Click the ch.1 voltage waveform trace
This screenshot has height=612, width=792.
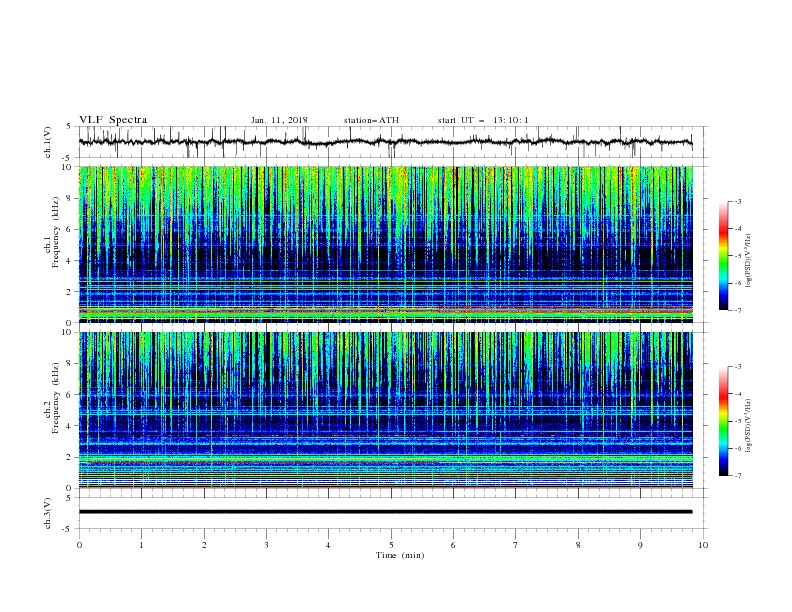coord(385,142)
